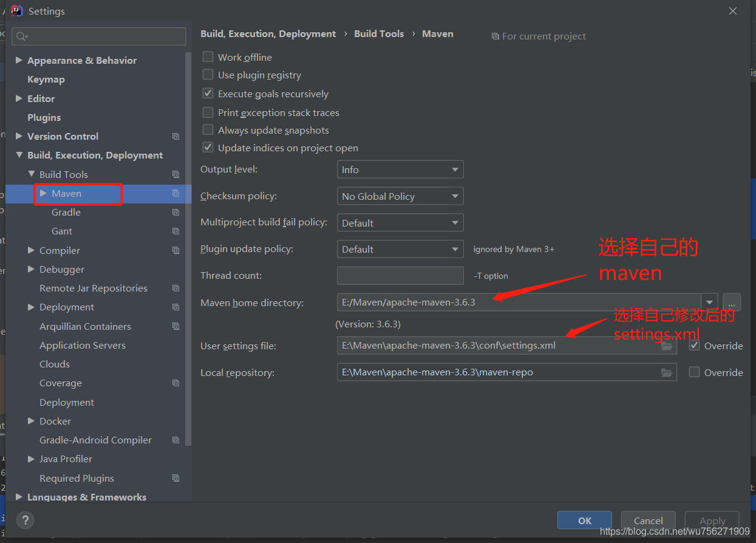Expand the Debugger tree node
Screen dimensions: 756x543
tap(31, 269)
